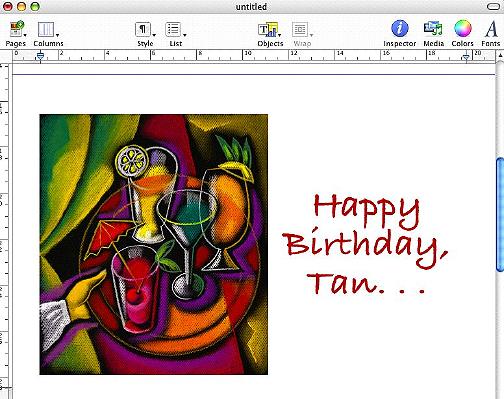Click the right margin ruler marker

point(466,58)
